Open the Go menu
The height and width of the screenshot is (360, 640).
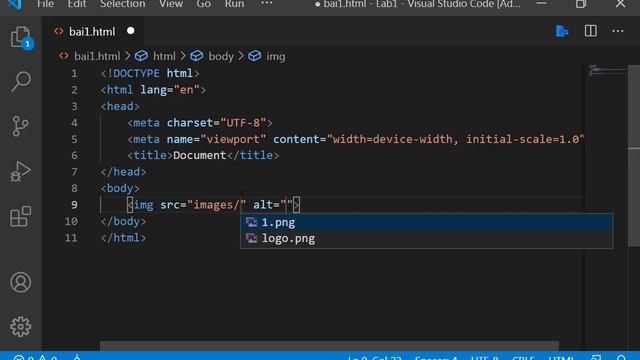coord(203,4)
